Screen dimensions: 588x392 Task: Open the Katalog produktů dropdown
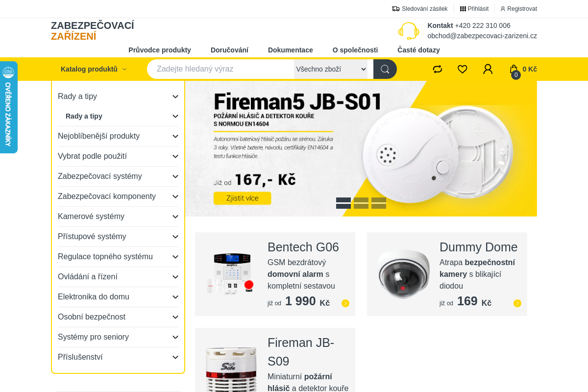click(x=94, y=69)
